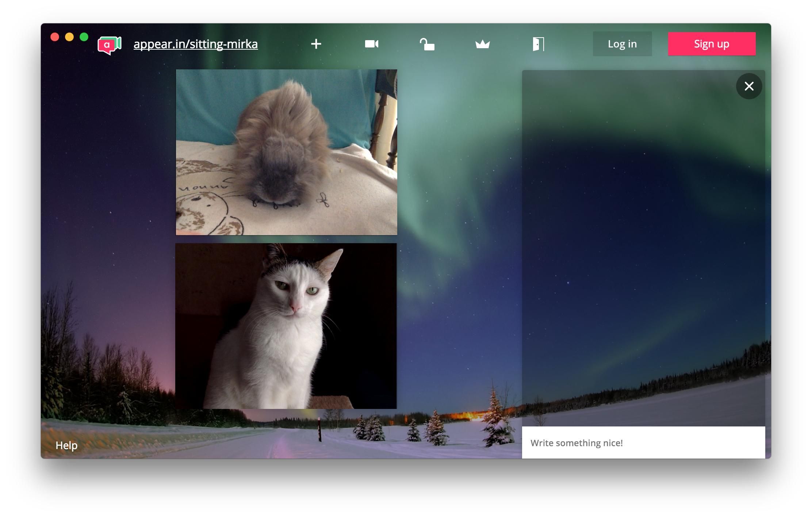
Task: Open the Help link
Action: (x=66, y=445)
